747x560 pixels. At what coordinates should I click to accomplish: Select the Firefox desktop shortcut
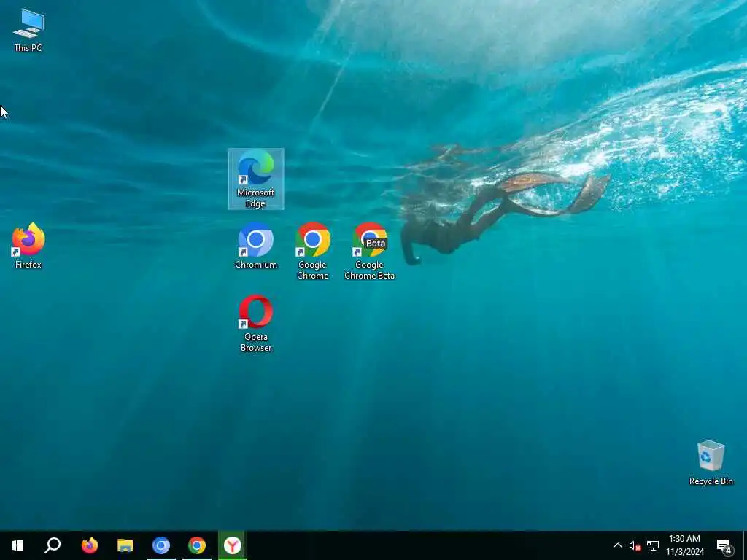(28, 246)
